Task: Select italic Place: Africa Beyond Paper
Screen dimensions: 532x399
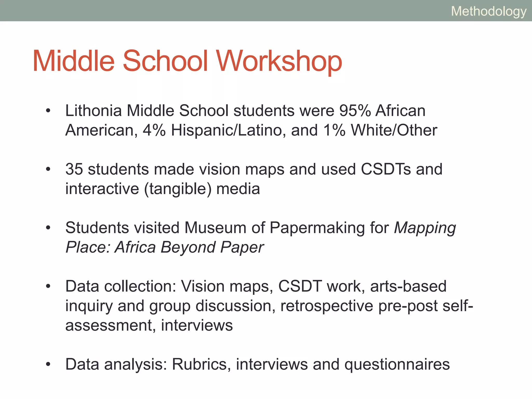Action: [164, 247]
